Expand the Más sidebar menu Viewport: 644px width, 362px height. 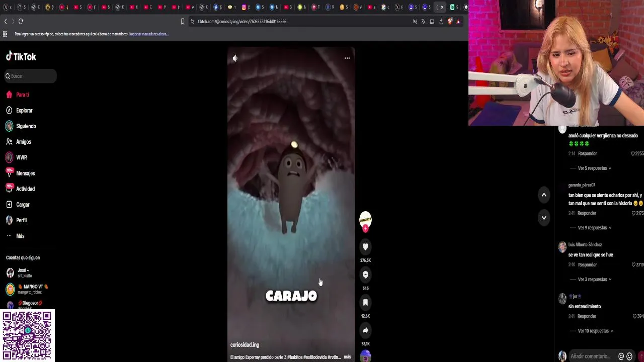[x=20, y=236]
